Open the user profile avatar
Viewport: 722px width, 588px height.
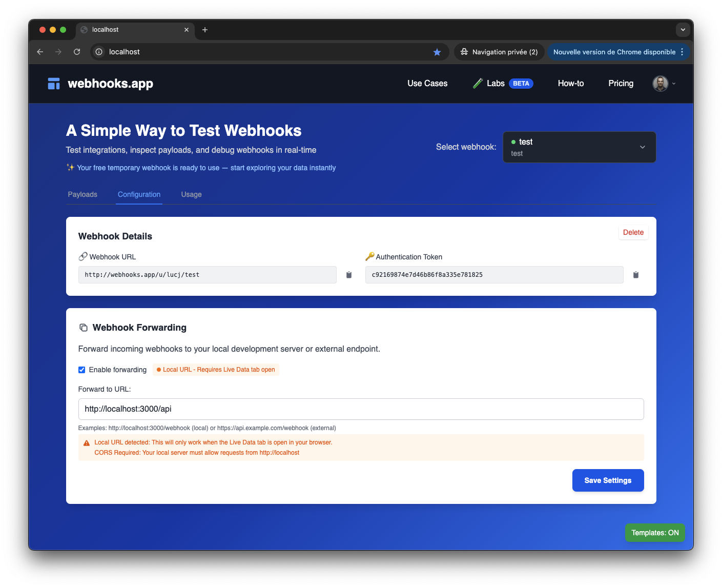pos(661,84)
